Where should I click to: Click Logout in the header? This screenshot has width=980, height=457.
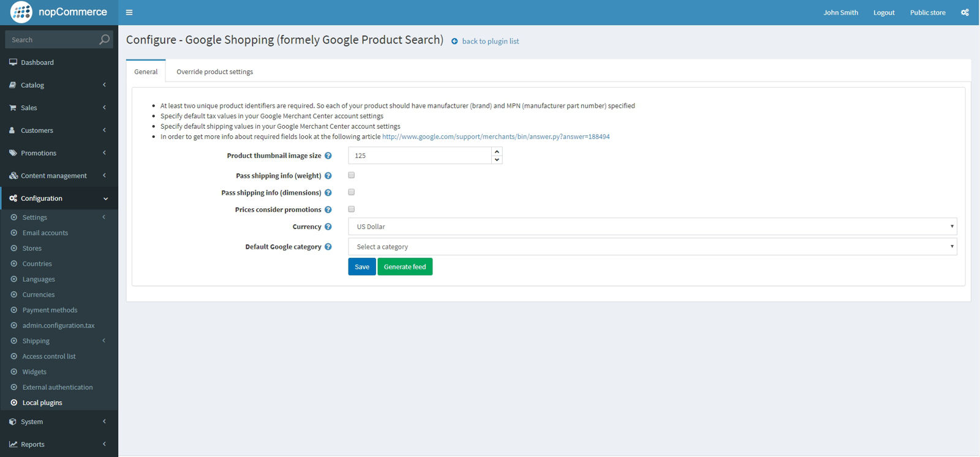click(884, 13)
